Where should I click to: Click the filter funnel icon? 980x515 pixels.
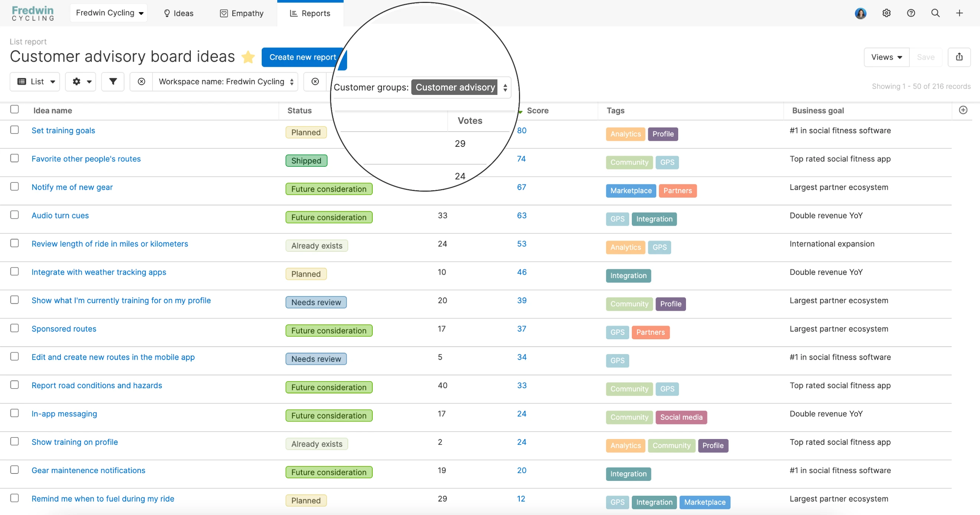click(x=112, y=81)
